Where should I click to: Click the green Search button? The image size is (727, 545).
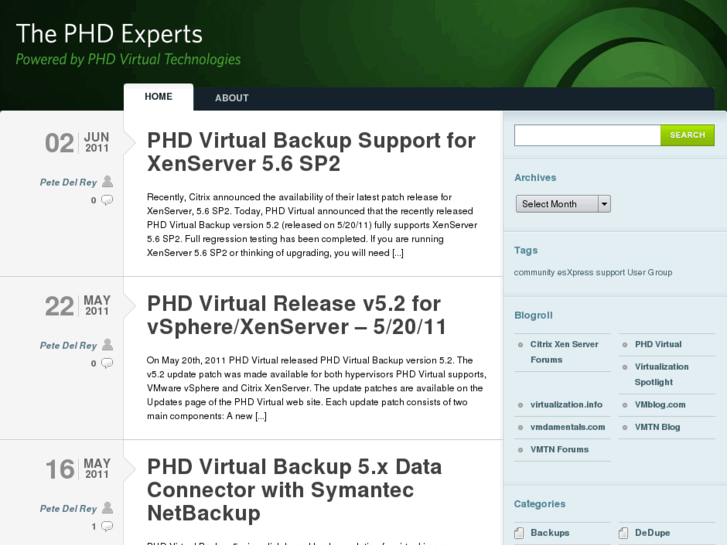click(687, 135)
